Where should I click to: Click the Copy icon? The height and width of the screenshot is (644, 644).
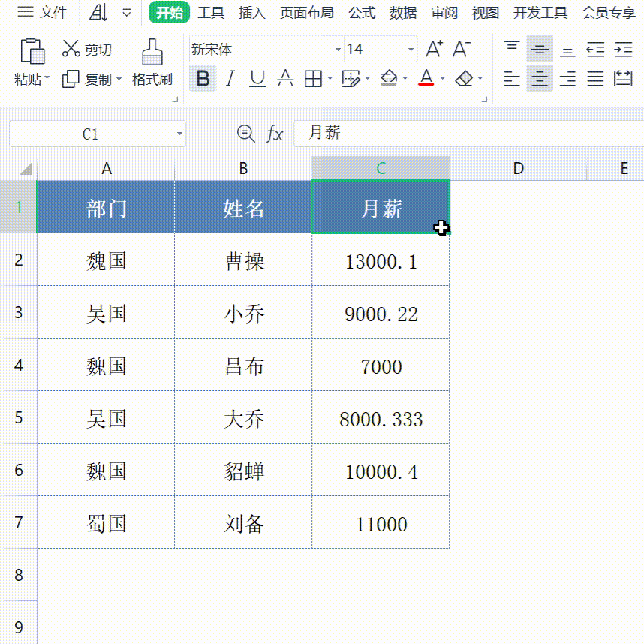pyautogui.click(x=71, y=79)
